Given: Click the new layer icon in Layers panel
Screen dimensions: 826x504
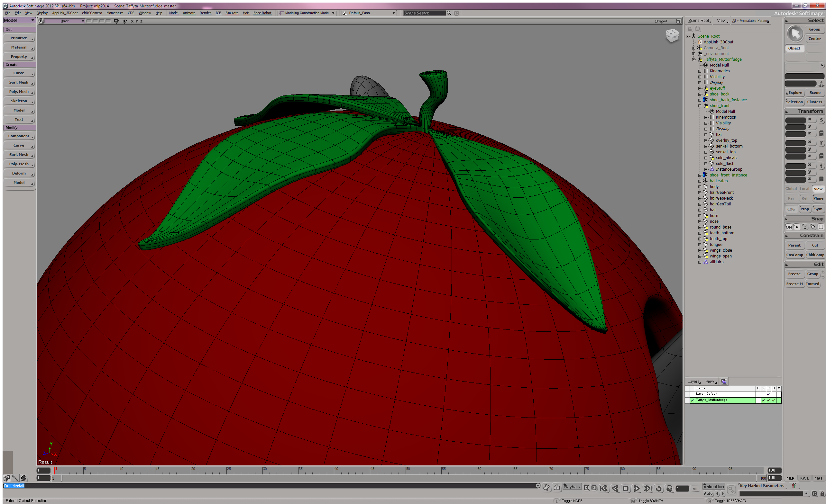Looking at the screenshot, I should click(x=724, y=382).
